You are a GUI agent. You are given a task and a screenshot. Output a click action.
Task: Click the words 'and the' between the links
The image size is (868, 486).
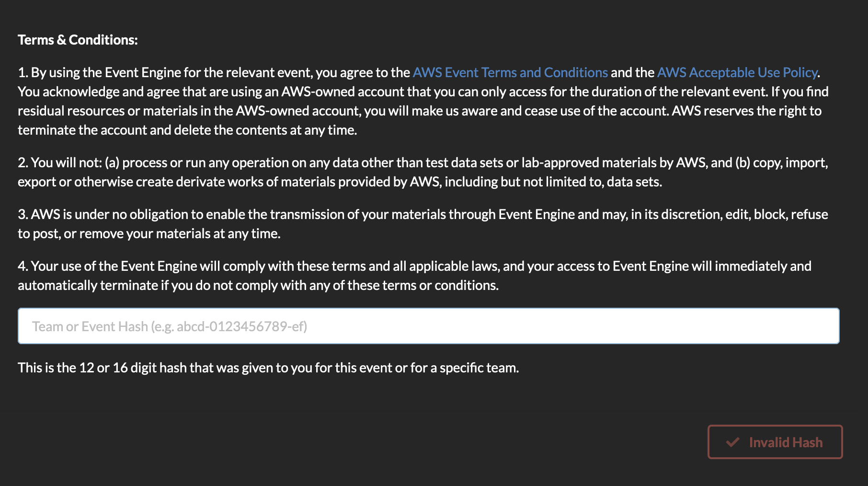pyautogui.click(x=632, y=72)
